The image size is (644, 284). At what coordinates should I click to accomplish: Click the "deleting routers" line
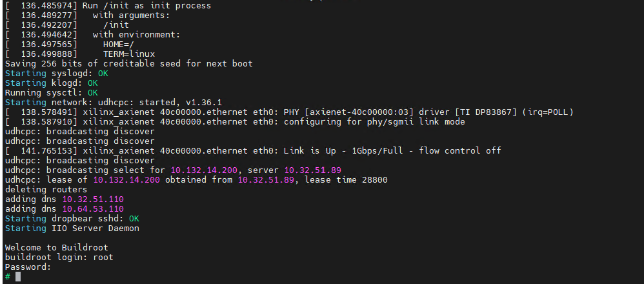(x=46, y=190)
